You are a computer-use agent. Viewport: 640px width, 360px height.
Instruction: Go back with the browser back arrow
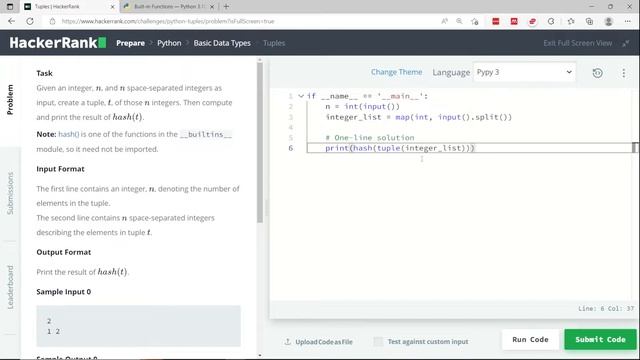coord(11,21)
